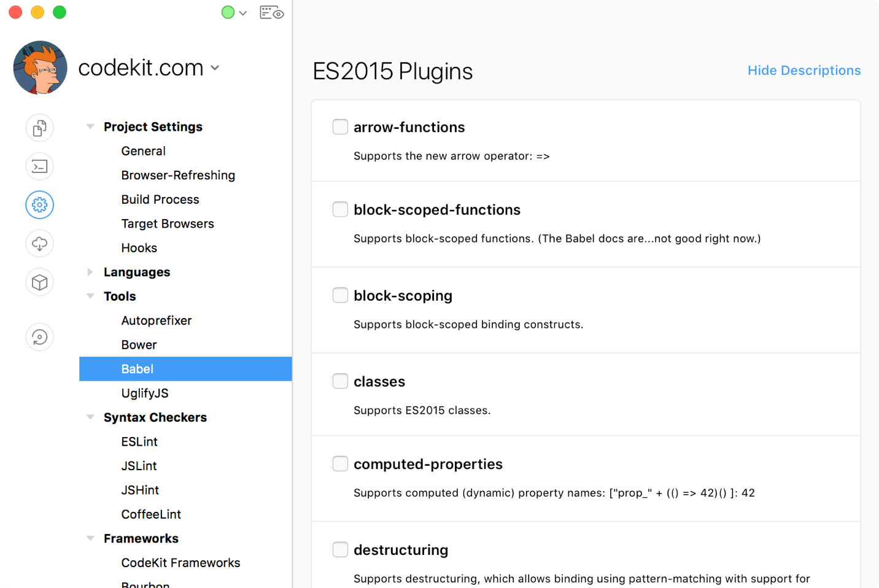Click the block-scoping plugin label
Image resolution: width=879 pixels, height=588 pixels.
(x=403, y=296)
